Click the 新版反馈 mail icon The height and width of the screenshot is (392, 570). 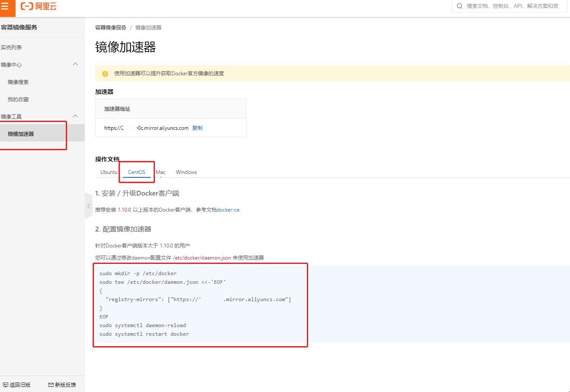(51, 385)
